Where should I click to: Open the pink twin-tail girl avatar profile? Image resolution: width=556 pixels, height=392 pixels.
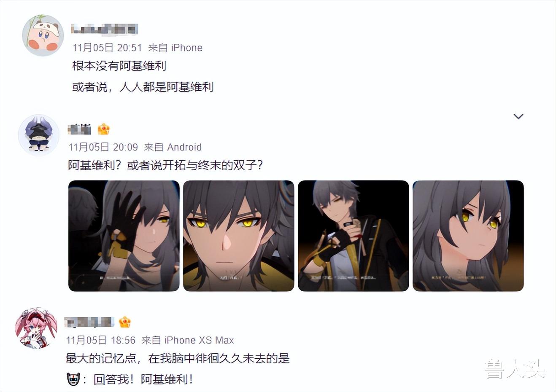coord(36,328)
